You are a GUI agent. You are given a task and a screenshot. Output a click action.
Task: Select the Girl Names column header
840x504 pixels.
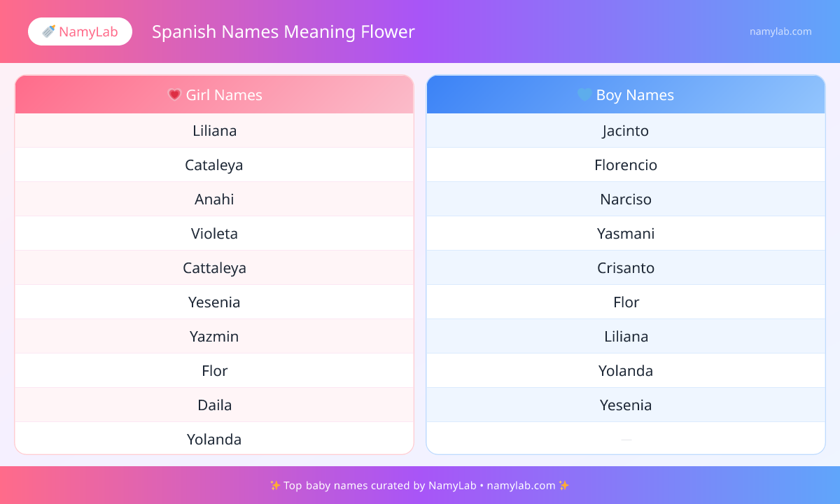click(214, 95)
